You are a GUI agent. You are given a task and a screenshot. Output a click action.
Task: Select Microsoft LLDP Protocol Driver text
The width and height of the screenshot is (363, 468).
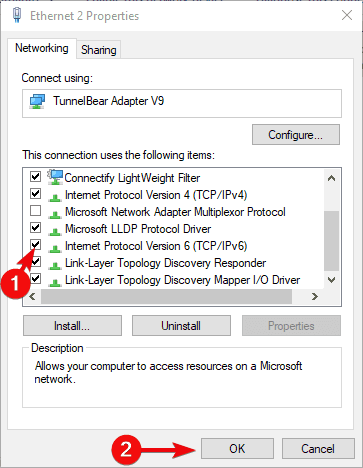138,229
